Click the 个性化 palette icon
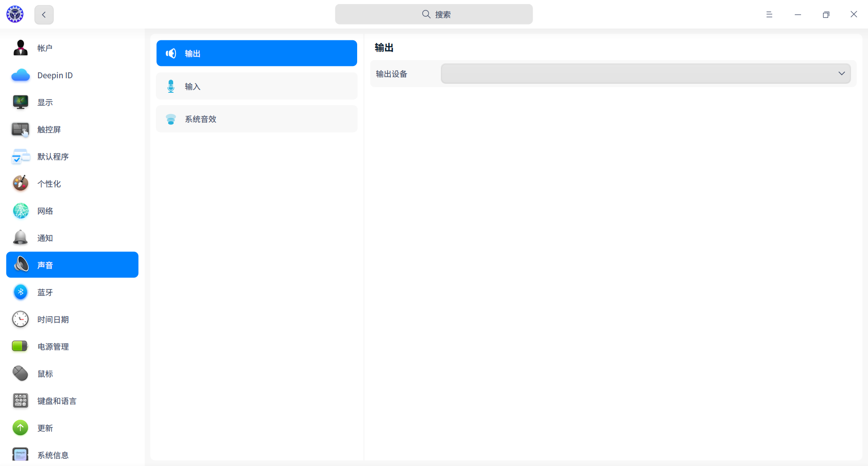This screenshot has width=868, height=466. 20,184
